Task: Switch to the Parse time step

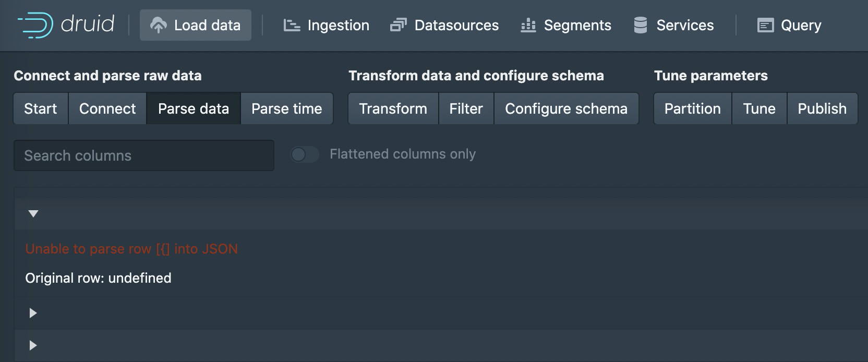Action: pyautogui.click(x=286, y=108)
